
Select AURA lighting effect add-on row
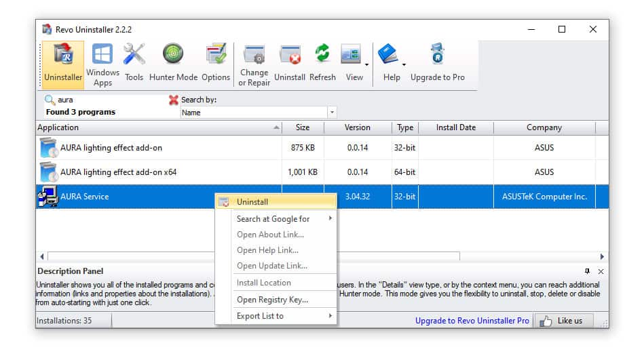[322, 148]
